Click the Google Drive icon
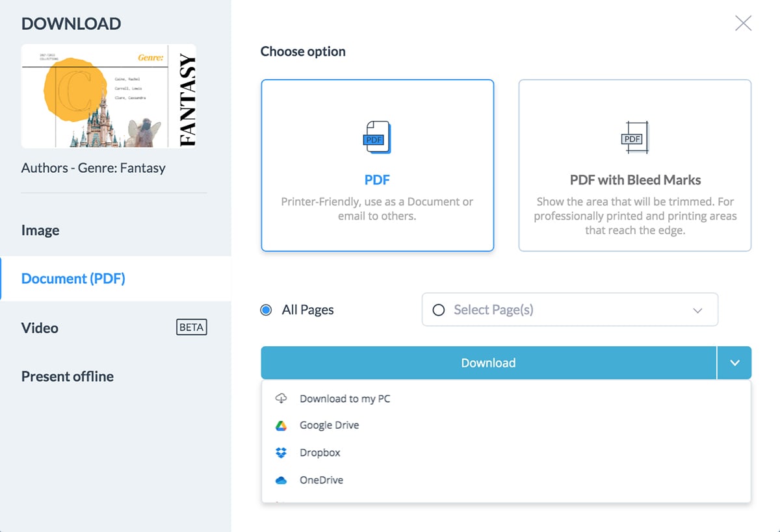Image resolution: width=780 pixels, height=532 pixels. (281, 425)
